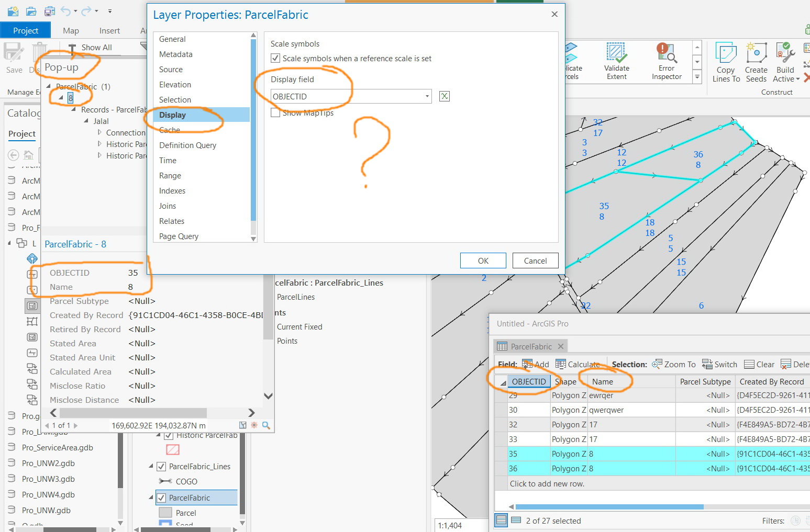Click the Historic ParcelFabric red symbol swatch
This screenshot has width=810, height=532.
[173, 449]
